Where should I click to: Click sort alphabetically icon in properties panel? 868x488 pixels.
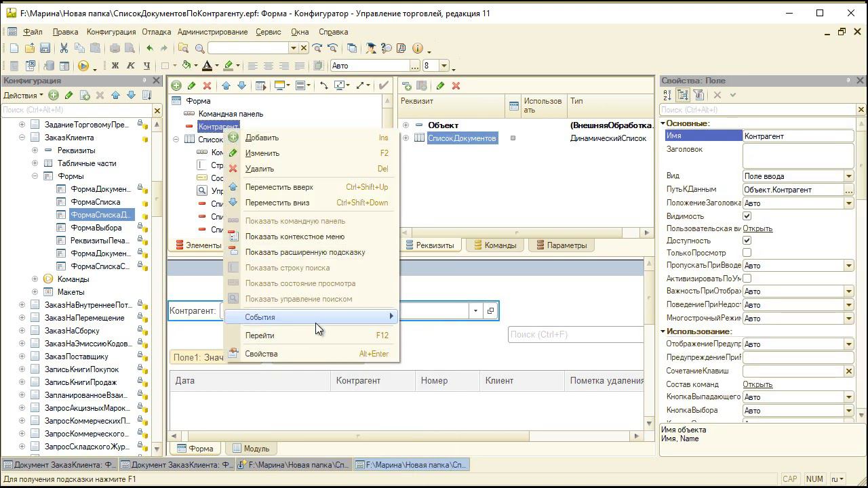[x=667, y=96]
